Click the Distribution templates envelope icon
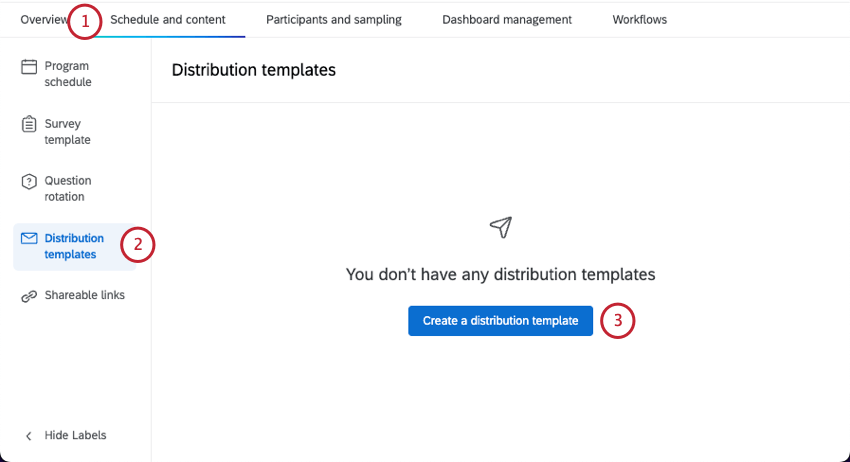 click(x=29, y=239)
